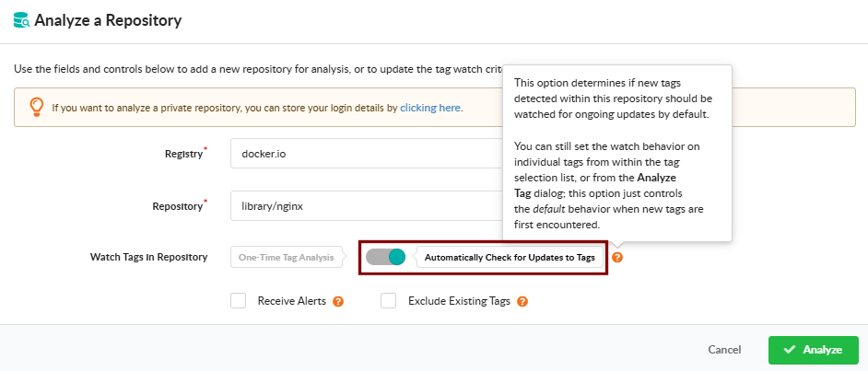Click the checkmark icon on Analyze button
This screenshot has width=868, height=371.
(790, 350)
